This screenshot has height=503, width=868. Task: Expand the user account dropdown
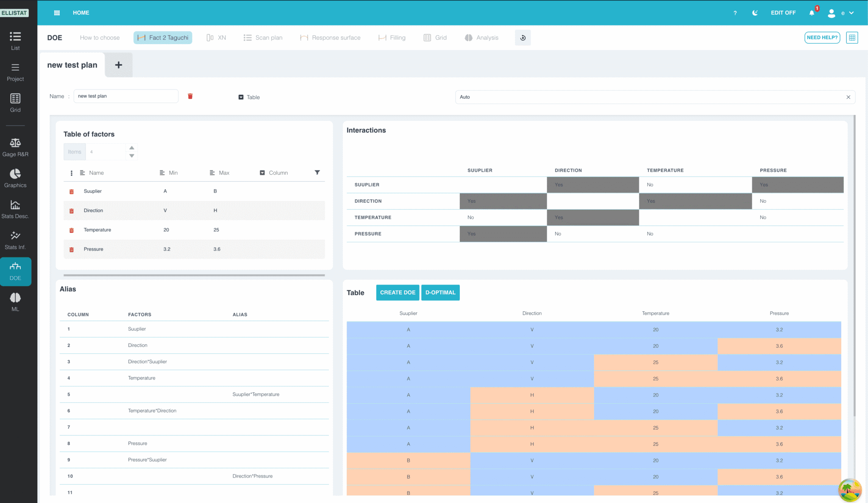[851, 13]
